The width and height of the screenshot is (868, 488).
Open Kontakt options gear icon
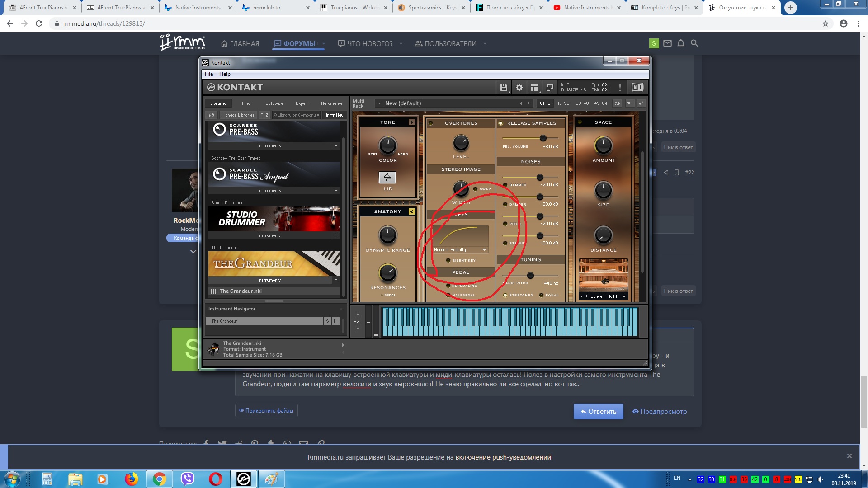click(x=519, y=88)
